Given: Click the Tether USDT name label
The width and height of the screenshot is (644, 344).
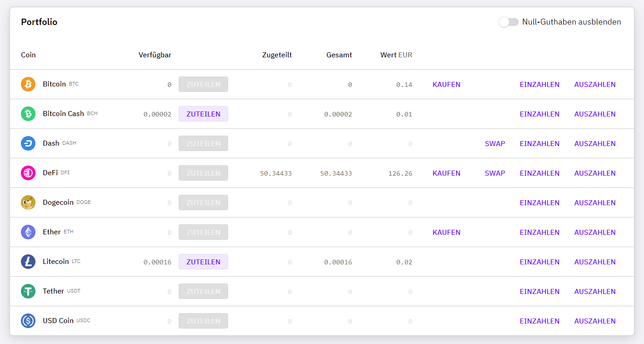Looking at the screenshot, I should tap(61, 291).
